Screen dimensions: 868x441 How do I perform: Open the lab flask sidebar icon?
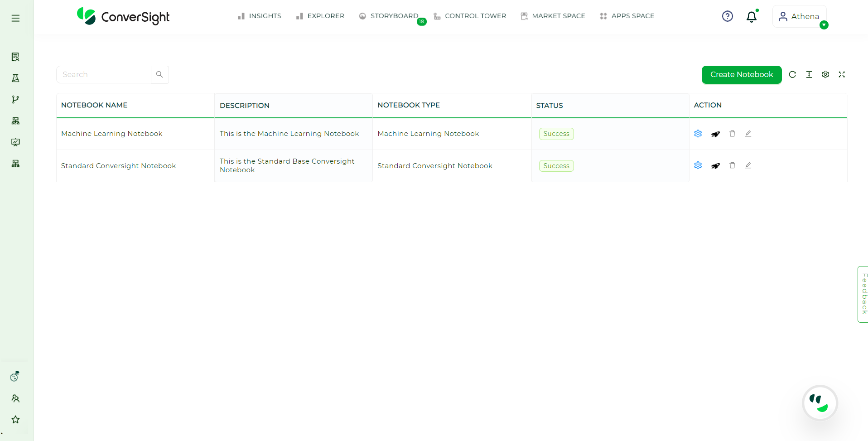point(15,78)
